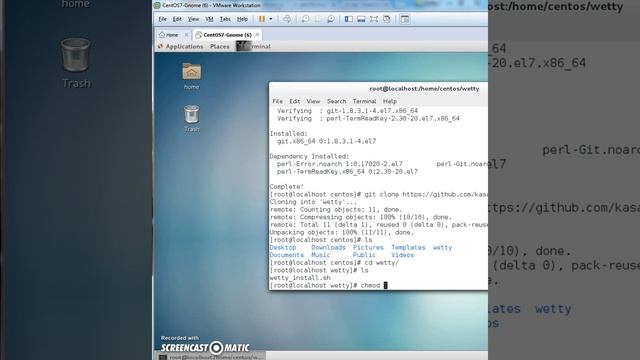Click the 'Videos' directory name in terminal output

point(402,255)
